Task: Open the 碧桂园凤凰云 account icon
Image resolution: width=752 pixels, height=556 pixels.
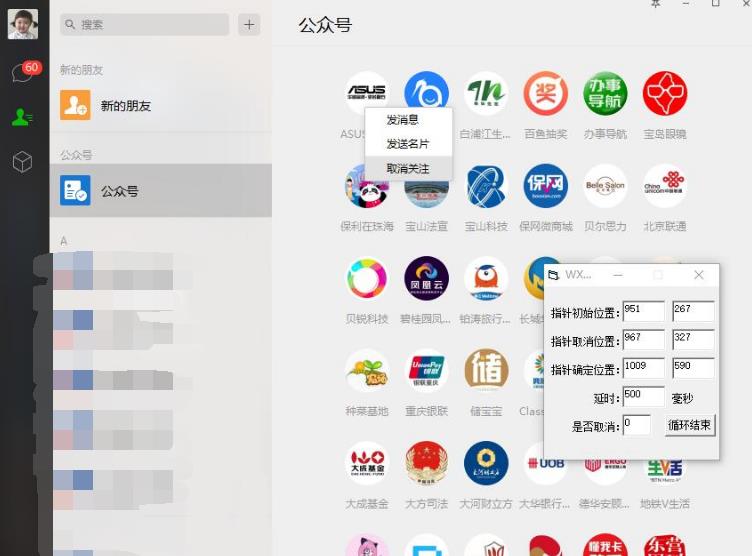Action: tap(426, 279)
